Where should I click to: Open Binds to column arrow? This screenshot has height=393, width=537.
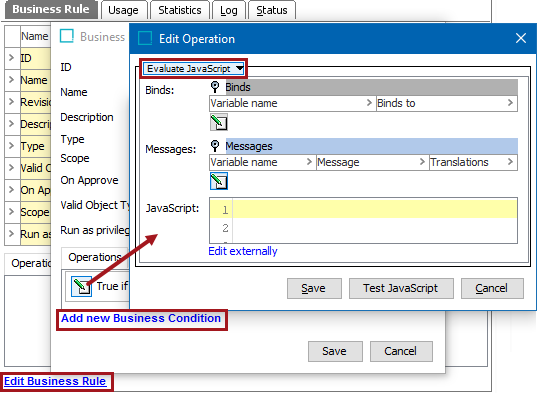click(510, 103)
